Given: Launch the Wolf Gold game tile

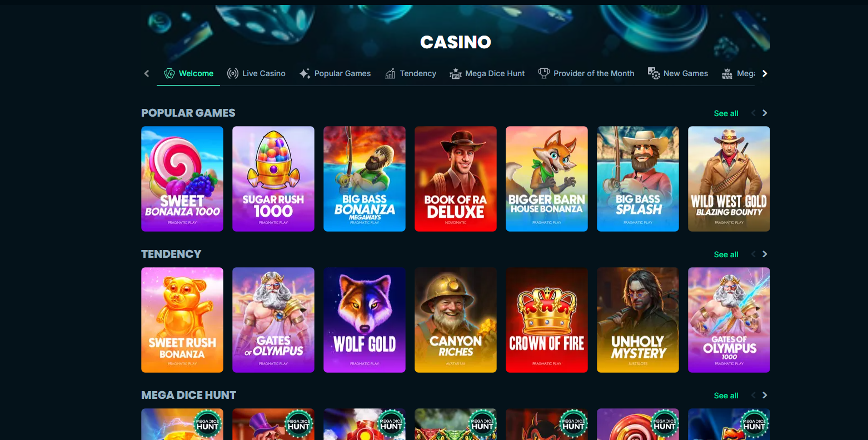Looking at the screenshot, I should pos(365,320).
